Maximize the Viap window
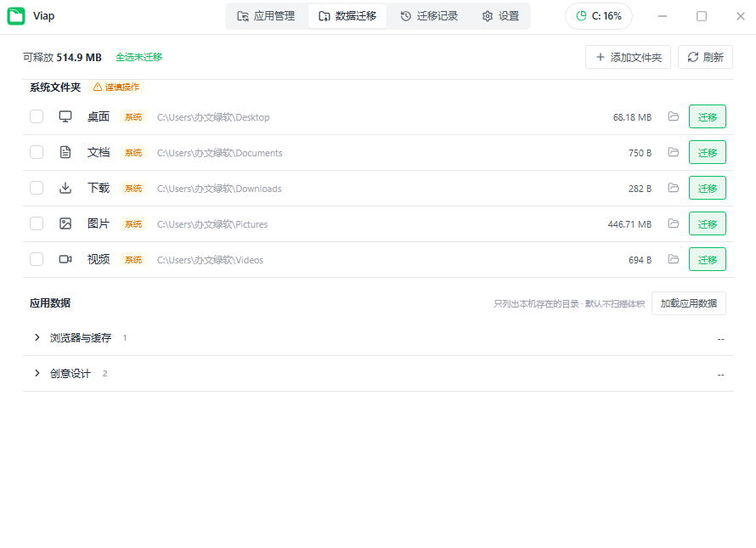Image resolution: width=756 pixels, height=548 pixels. click(702, 16)
